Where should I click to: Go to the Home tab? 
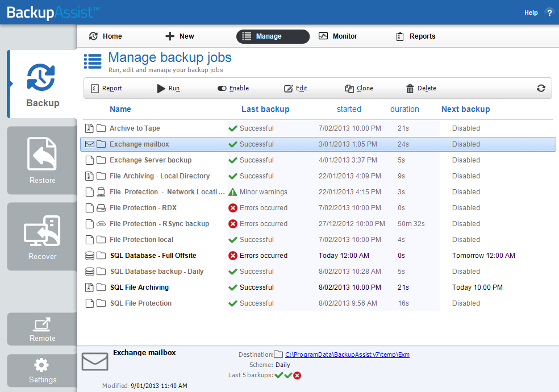[106, 36]
